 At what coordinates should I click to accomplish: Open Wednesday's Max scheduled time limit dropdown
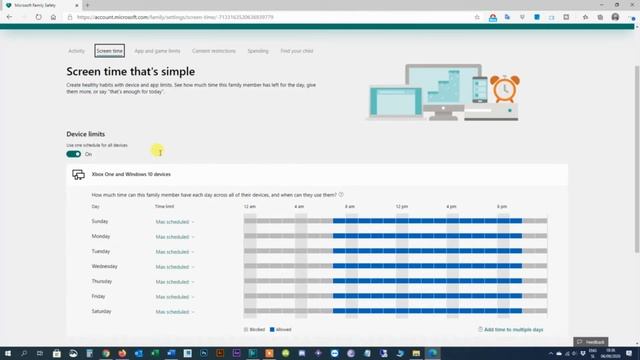coord(175,267)
